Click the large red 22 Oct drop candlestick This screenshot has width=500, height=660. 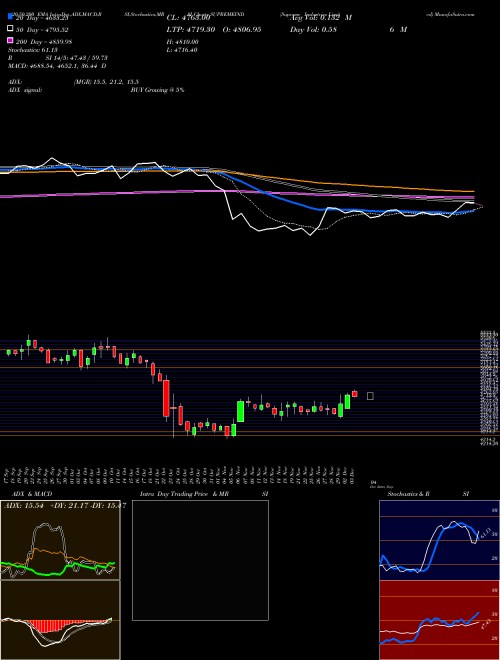click(x=167, y=399)
